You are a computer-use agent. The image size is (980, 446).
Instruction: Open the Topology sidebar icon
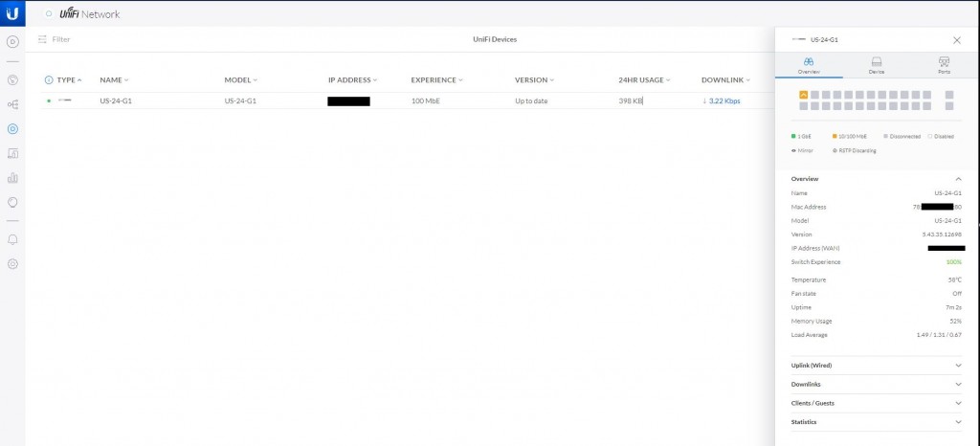pyautogui.click(x=12, y=104)
